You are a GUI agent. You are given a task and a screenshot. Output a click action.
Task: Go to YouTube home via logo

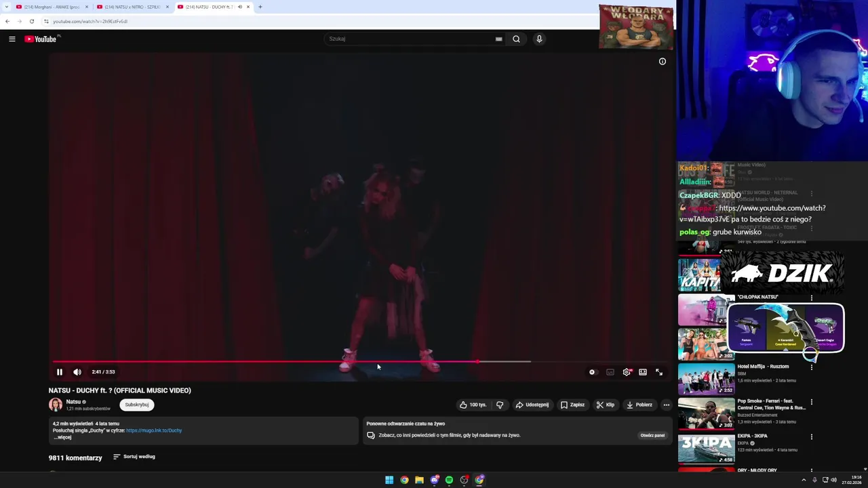tap(41, 39)
